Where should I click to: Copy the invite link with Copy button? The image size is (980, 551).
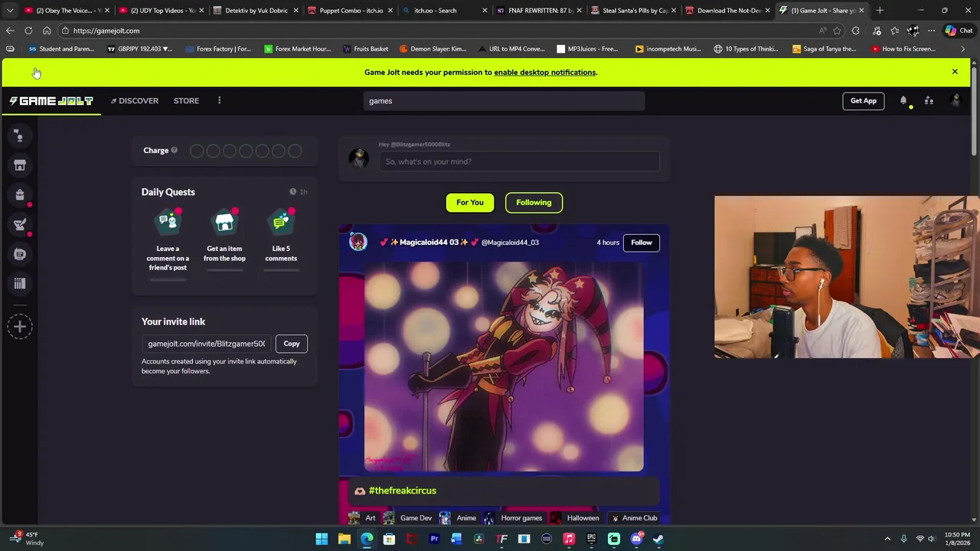[292, 344]
